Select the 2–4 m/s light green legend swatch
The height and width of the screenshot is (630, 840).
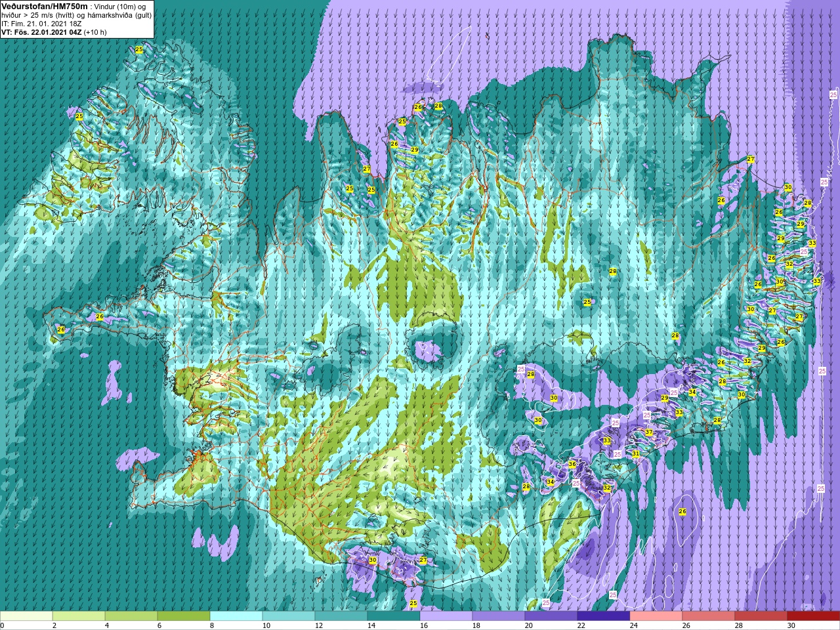click(x=79, y=616)
